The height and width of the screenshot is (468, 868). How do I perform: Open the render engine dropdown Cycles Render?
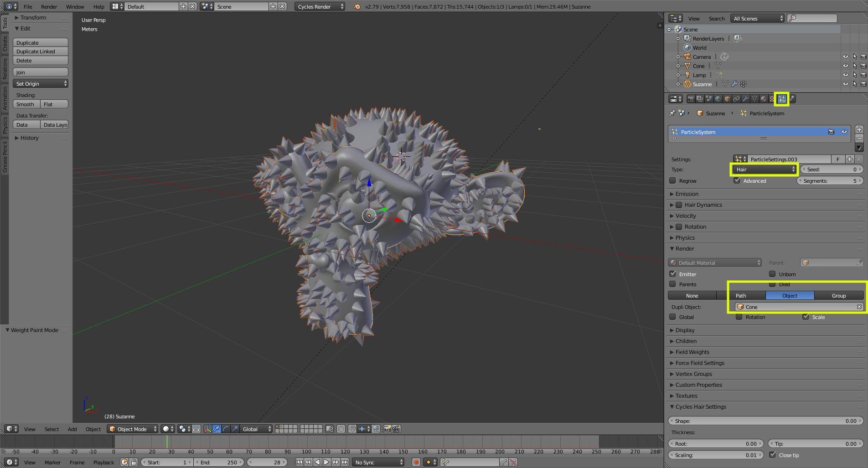coord(320,6)
